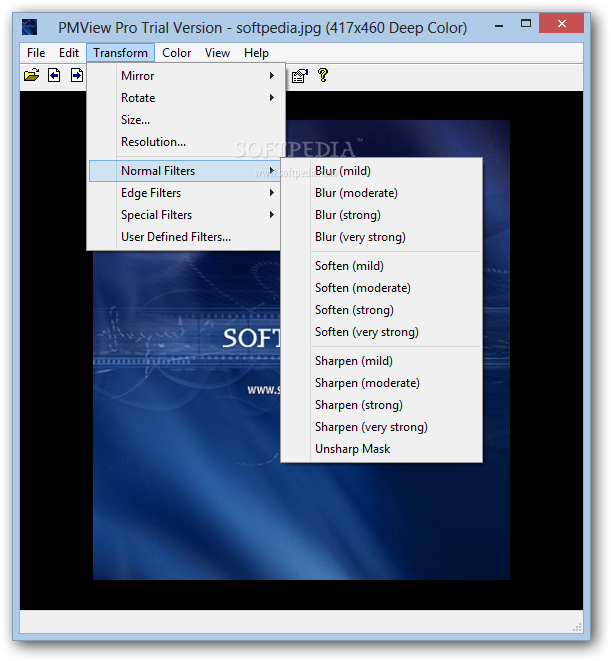The image size is (611, 661).
Task: Apply the Blur (moderate) filter
Action: pos(382,193)
